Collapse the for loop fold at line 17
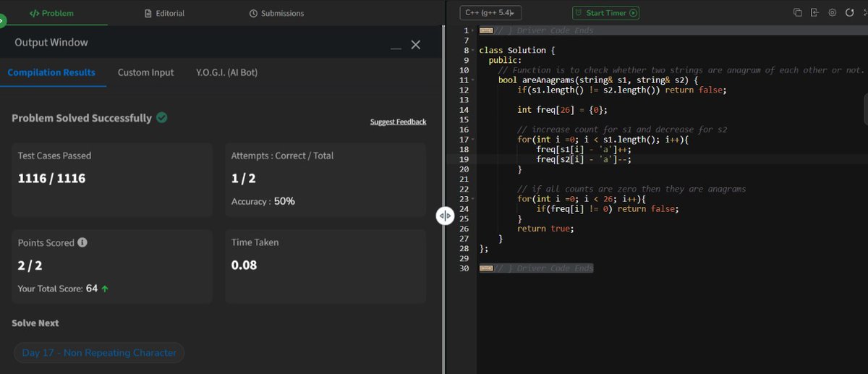Image resolution: width=868 pixels, height=374 pixels. coord(472,140)
